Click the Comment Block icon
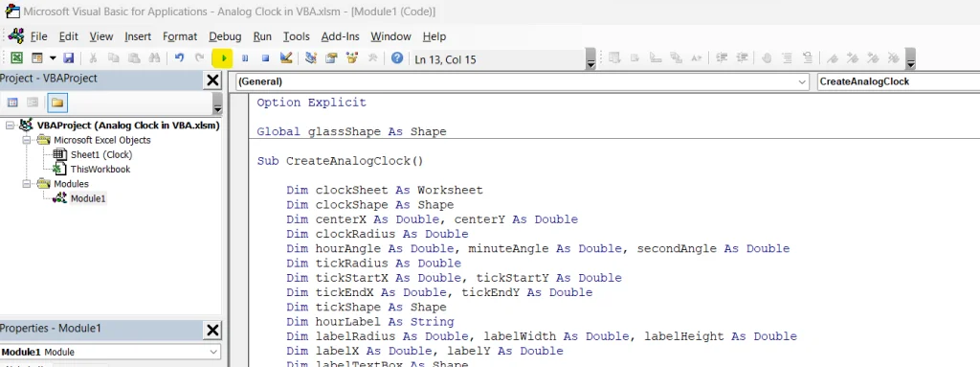Image resolution: width=980 pixels, height=367 pixels. tap(787, 58)
